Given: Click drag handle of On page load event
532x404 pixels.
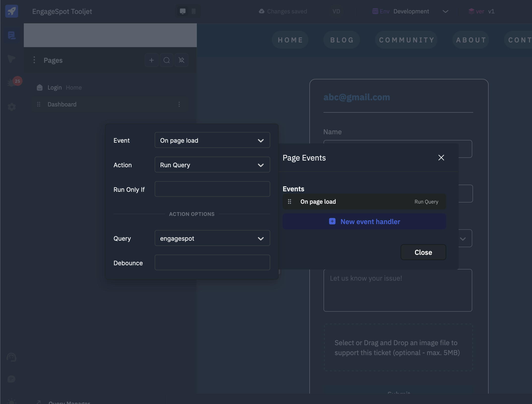Looking at the screenshot, I should point(289,202).
